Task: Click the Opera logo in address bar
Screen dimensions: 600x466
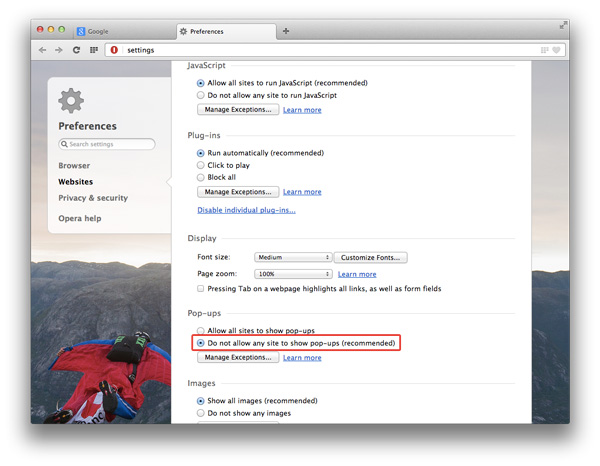Action: coord(115,50)
